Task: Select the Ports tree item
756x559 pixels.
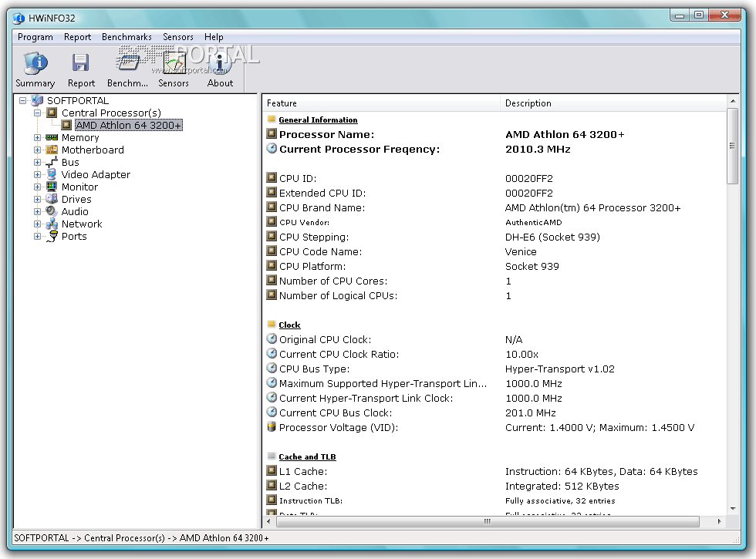Action: point(74,237)
